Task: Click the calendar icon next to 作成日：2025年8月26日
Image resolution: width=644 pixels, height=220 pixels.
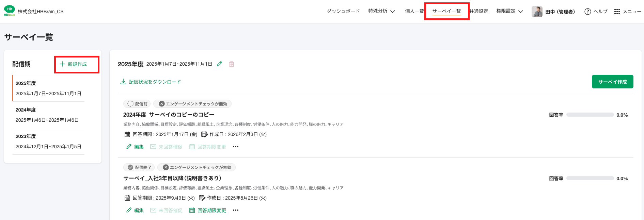Action: point(202,198)
